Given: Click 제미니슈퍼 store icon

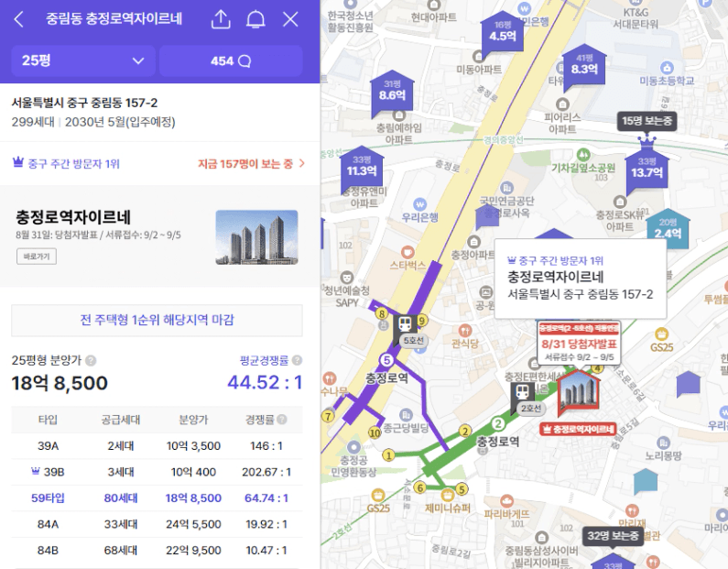Looking at the screenshot, I should pos(448,494).
